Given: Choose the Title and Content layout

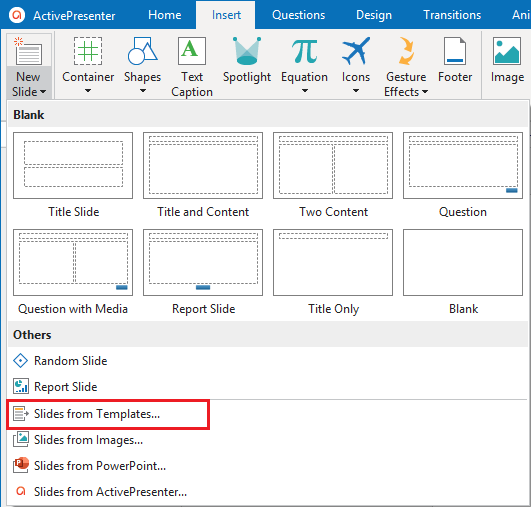Looking at the screenshot, I should (203, 165).
